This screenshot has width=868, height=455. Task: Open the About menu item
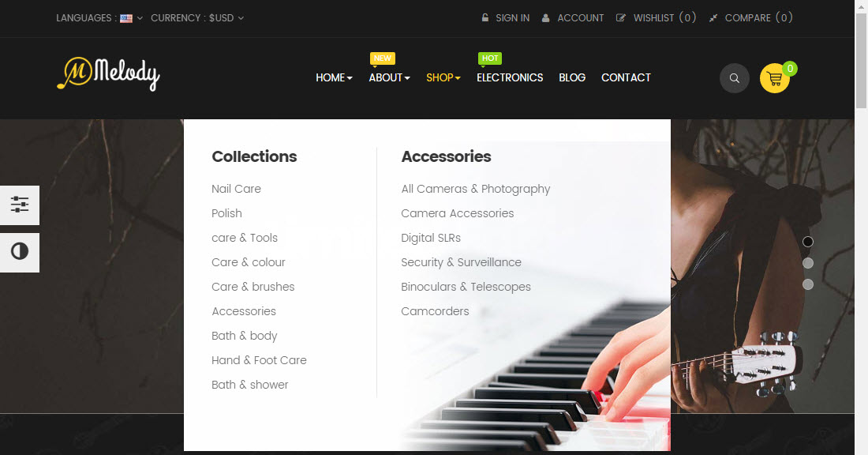coord(389,77)
